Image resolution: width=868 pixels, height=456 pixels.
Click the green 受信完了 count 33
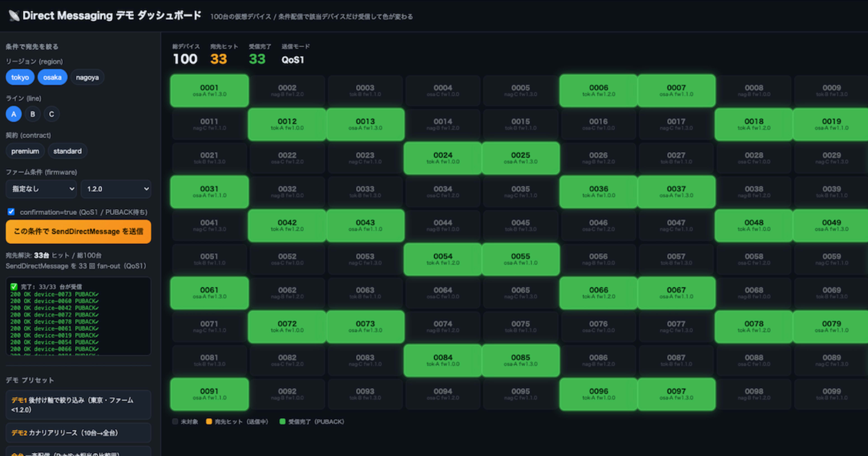tap(257, 59)
